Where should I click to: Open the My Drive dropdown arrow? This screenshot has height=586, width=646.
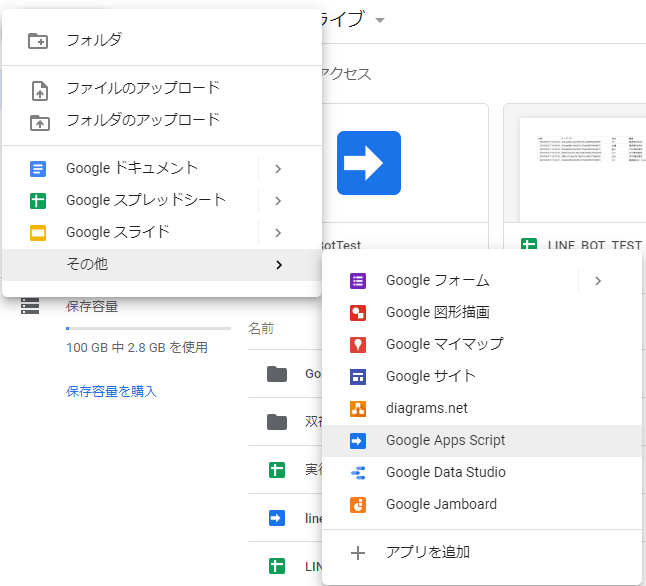(380, 20)
